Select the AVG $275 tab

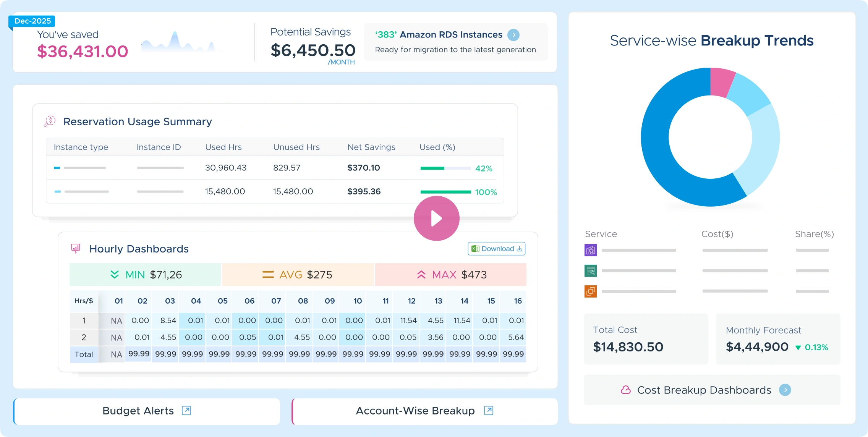(298, 275)
